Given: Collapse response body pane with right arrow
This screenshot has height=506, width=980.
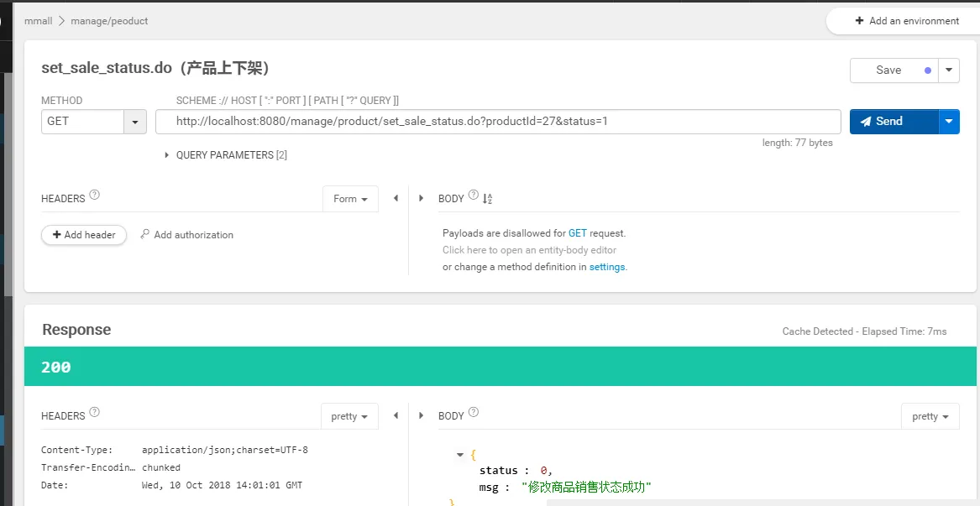Looking at the screenshot, I should pos(421,415).
